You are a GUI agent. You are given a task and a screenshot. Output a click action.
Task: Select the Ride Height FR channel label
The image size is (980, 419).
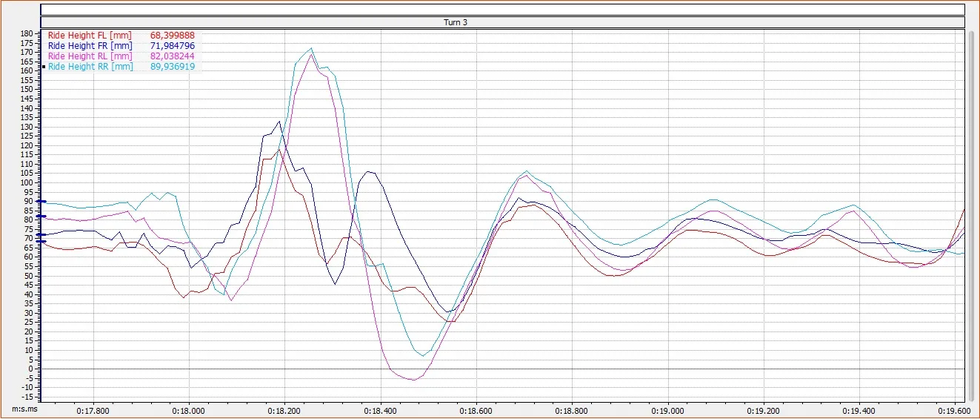pos(90,45)
